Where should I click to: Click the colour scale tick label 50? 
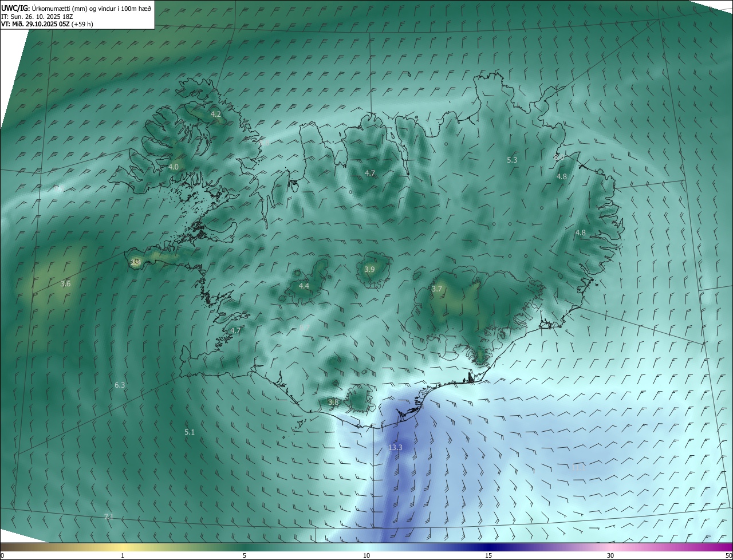point(728,555)
